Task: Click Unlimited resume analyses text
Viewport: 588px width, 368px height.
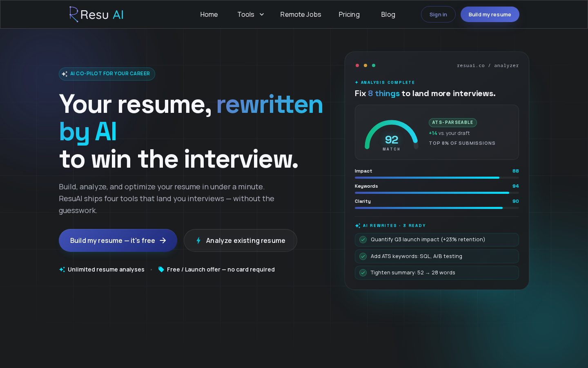Action: pyautogui.click(x=106, y=269)
